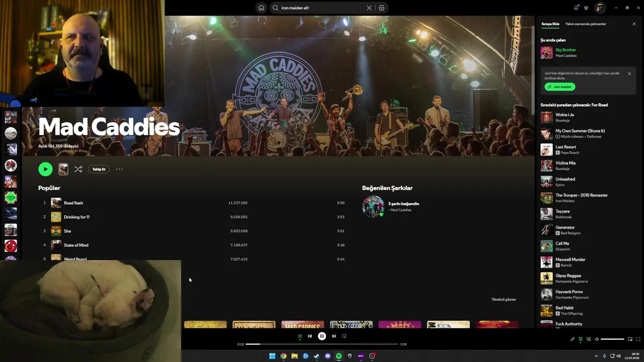Start a Jam with Jam başlat

pos(559,86)
